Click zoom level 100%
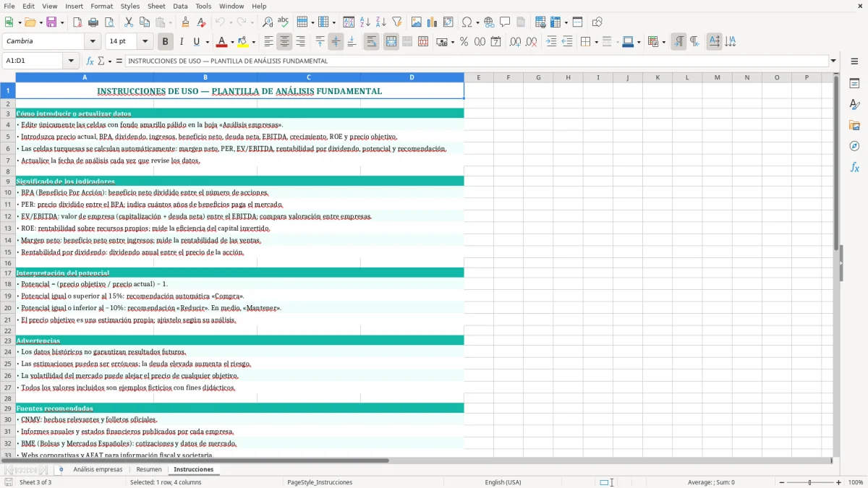 point(856,482)
